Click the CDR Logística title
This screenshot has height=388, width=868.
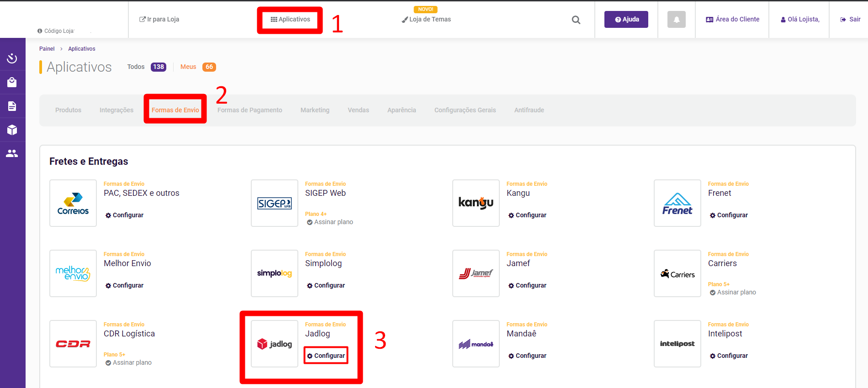[x=129, y=334]
